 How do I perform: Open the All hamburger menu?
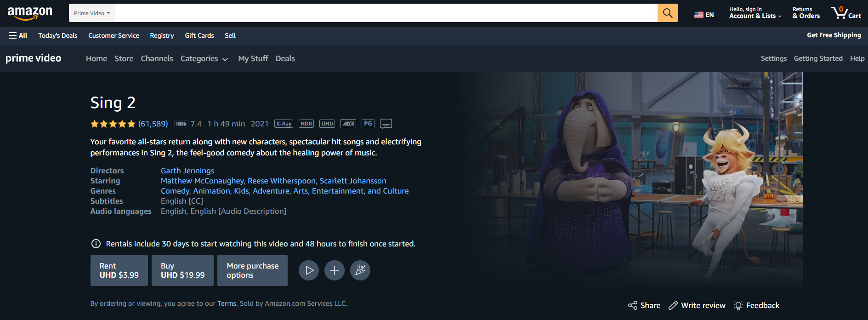pos(18,35)
